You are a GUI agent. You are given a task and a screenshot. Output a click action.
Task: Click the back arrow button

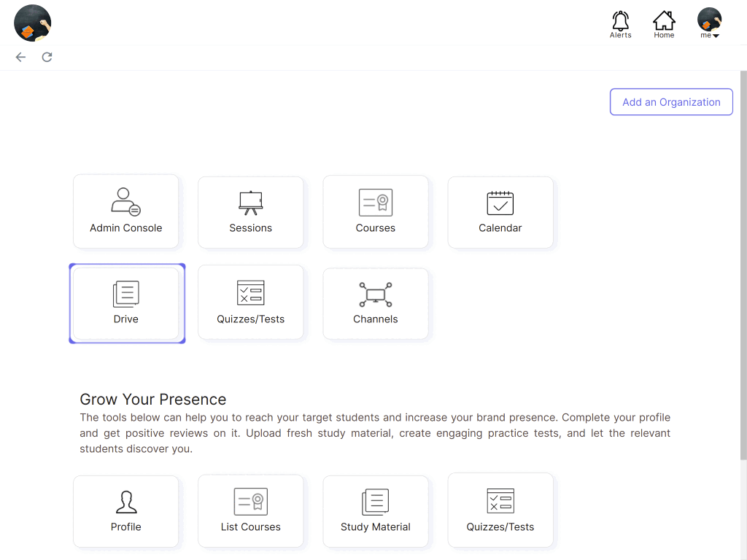(x=20, y=57)
